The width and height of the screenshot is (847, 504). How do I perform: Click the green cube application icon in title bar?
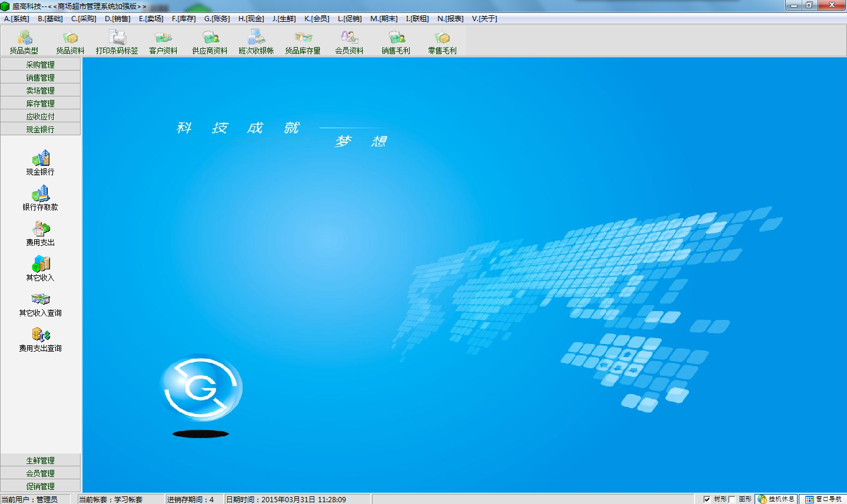click(5, 6)
